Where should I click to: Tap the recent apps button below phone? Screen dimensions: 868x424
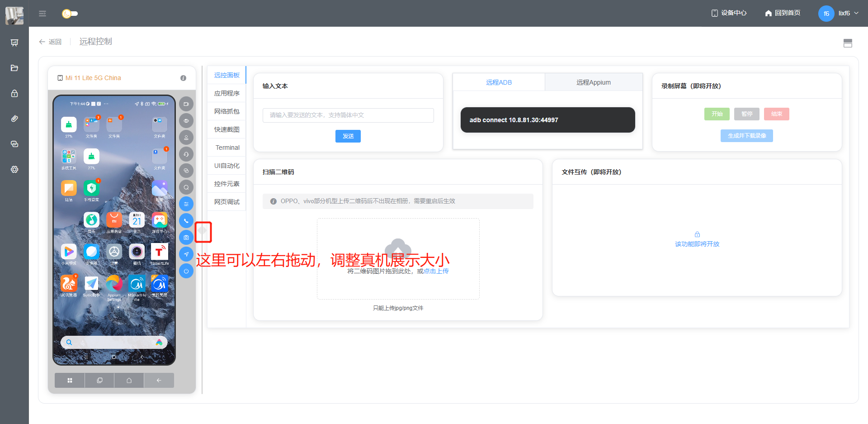coord(99,381)
